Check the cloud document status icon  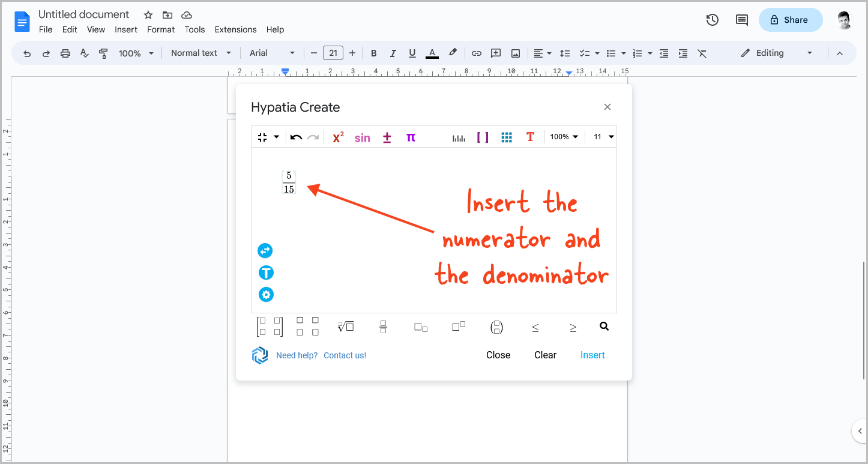point(187,15)
